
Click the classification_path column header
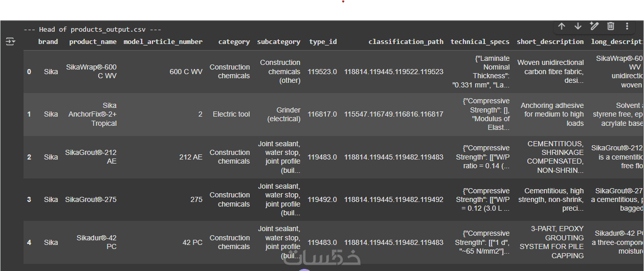[x=406, y=42]
